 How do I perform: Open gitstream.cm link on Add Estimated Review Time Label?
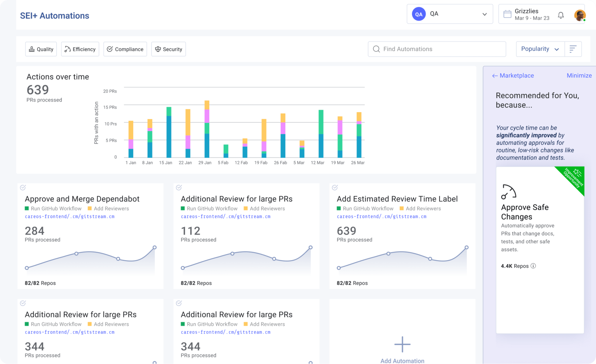tap(382, 216)
